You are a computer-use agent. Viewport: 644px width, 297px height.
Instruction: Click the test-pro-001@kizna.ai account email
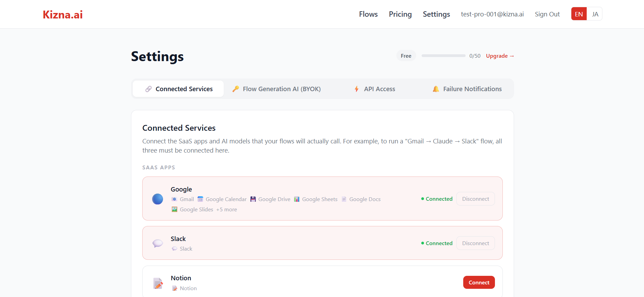tap(492, 14)
